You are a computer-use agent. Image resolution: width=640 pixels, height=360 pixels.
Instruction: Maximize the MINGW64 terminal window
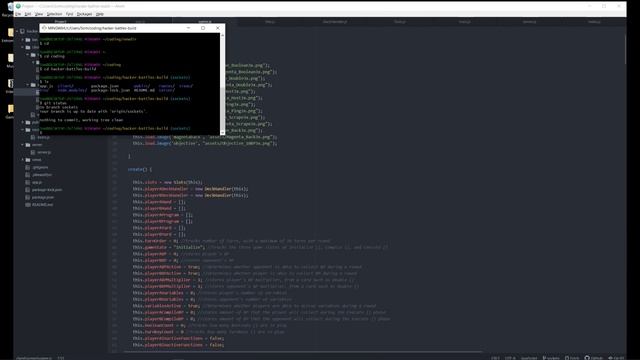click(x=203, y=28)
